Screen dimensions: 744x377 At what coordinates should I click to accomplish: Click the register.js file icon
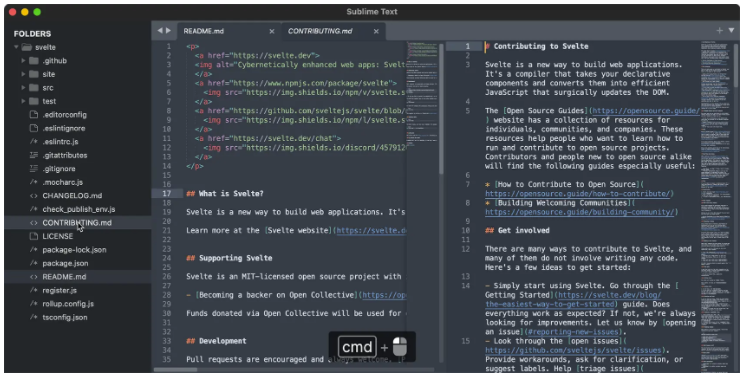(x=34, y=290)
